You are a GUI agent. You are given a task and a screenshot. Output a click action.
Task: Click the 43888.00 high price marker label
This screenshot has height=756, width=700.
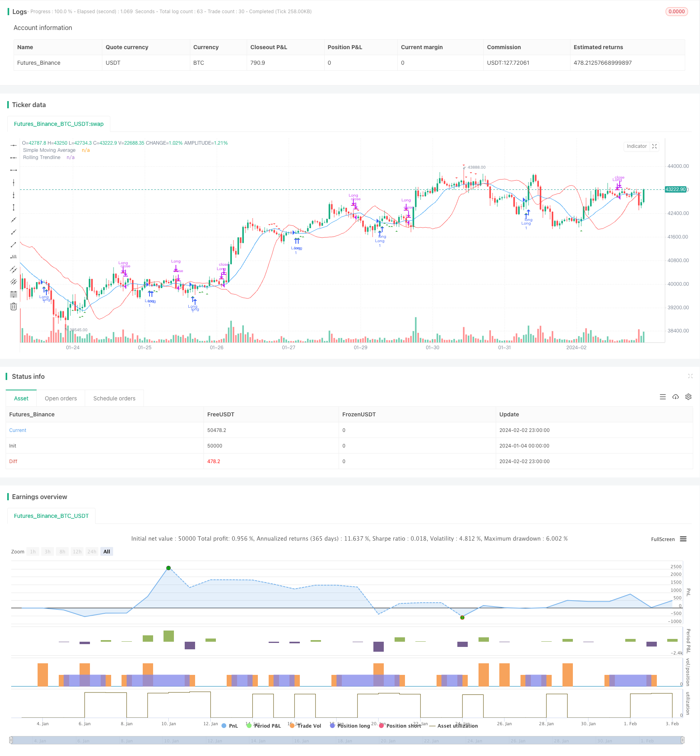click(x=477, y=167)
